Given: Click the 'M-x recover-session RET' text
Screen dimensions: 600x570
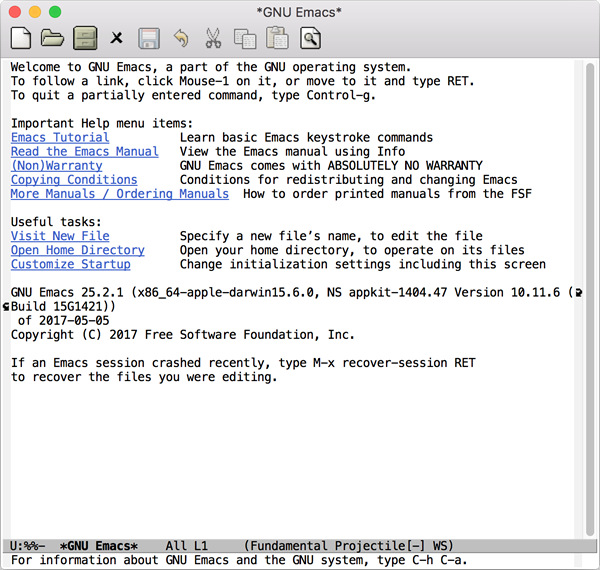Looking at the screenshot, I should (394, 363).
